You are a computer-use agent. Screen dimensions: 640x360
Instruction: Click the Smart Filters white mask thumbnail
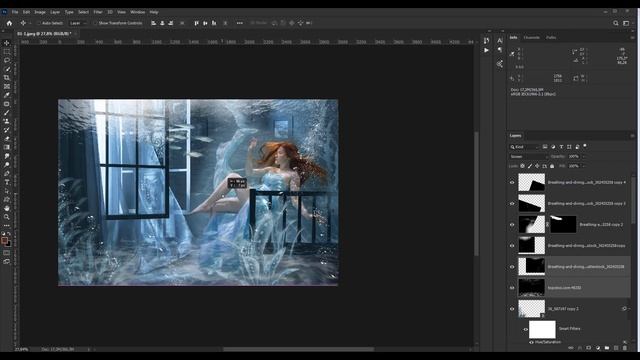[x=542, y=329]
